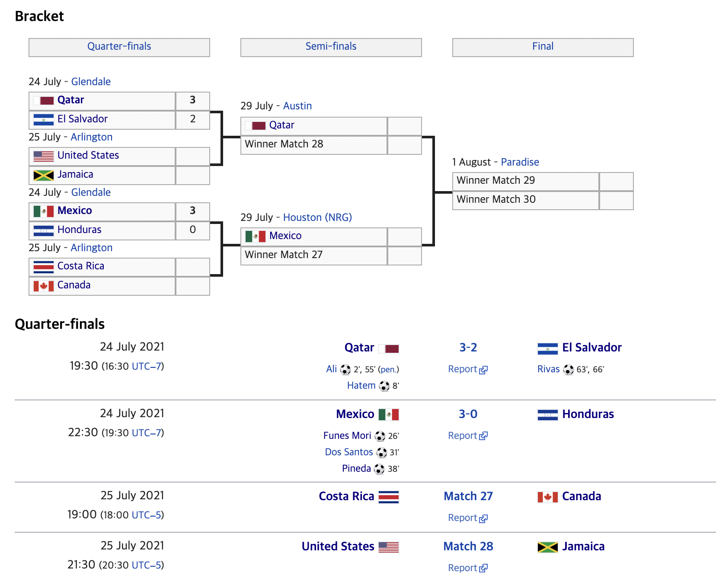Open the Quarter-finals bracket header link
The width and height of the screenshot is (716, 588).
(x=119, y=46)
